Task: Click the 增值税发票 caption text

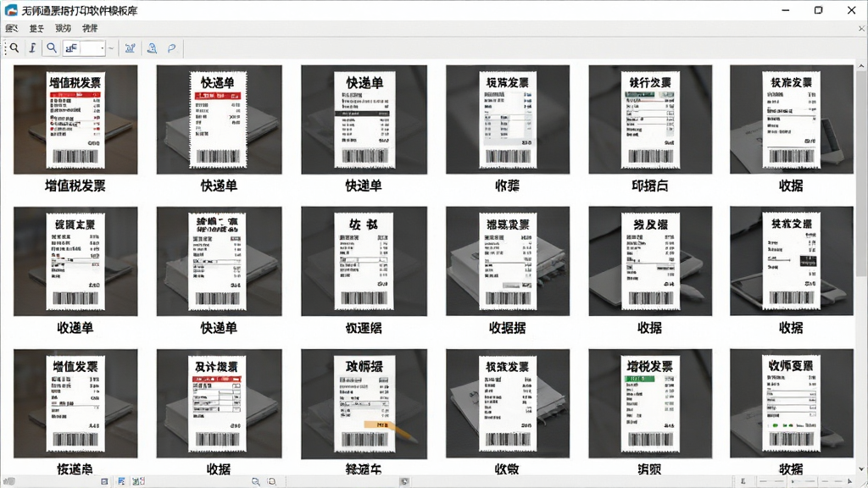Action: 75,186
